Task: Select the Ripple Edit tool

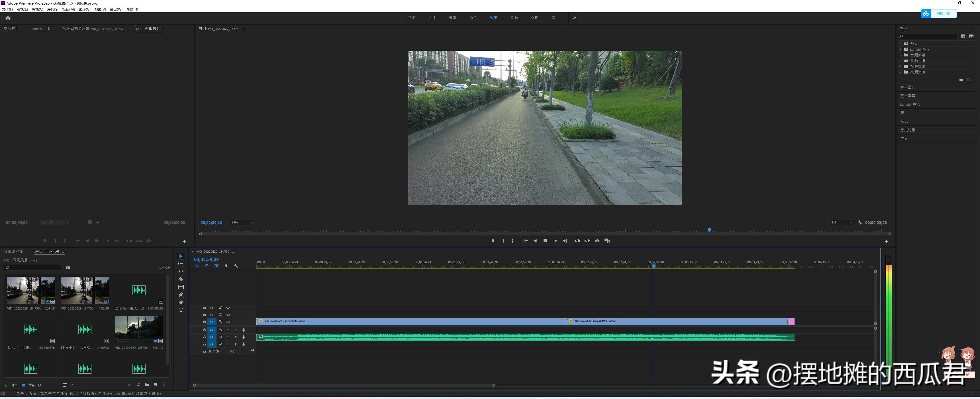Action: click(181, 271)
